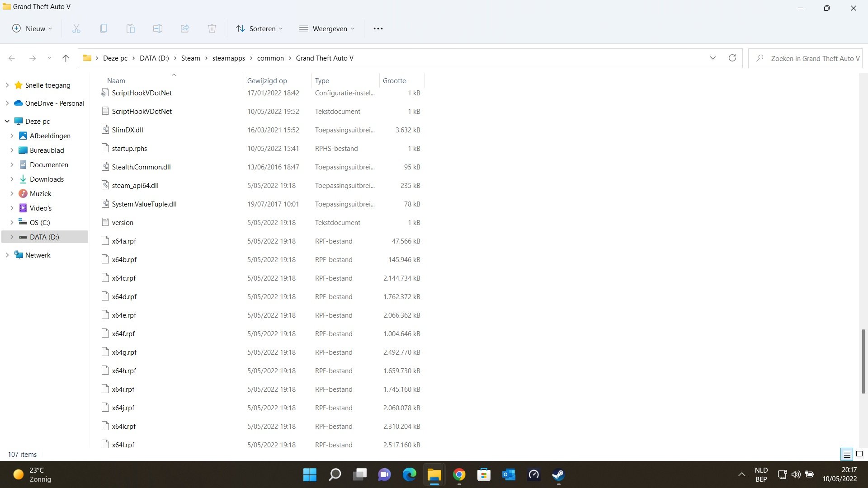This screenshot has width=868, height=488.
Task: Click the Delete trash can icon
Action: [x=212, y=29]
